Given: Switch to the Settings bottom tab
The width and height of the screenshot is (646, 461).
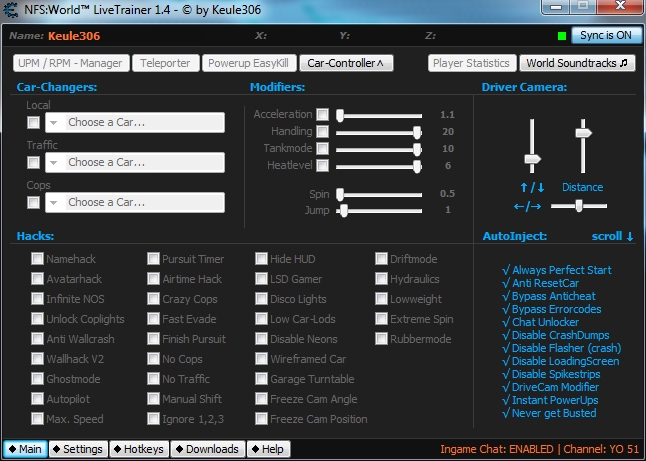Looking at the screenshot, I should pos(79,449).
